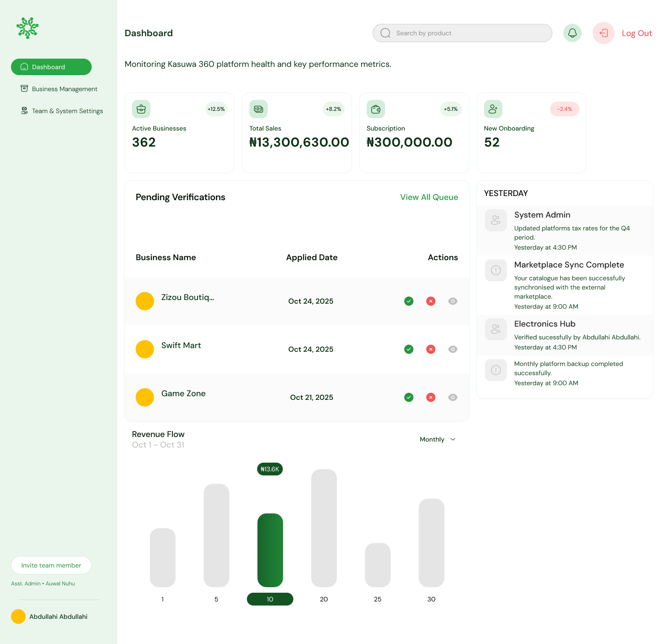Click Invite team member button
The image size is (660, 644).
click(x=51, y=565)
